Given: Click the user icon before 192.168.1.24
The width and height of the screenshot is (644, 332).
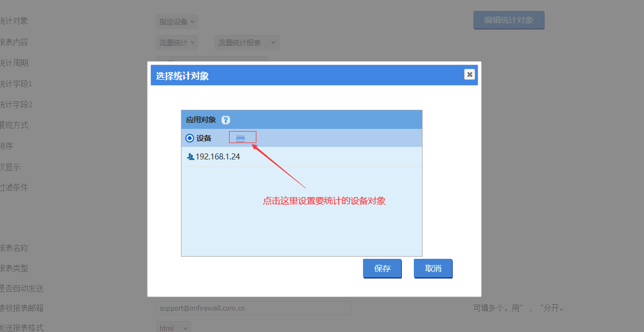Looking at the screenshot, I should pos(190,157).
